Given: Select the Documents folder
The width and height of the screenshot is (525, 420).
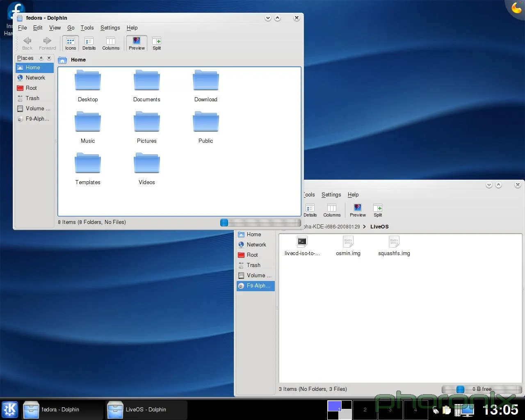Looking at the screenshot, I should coord(147,86).
